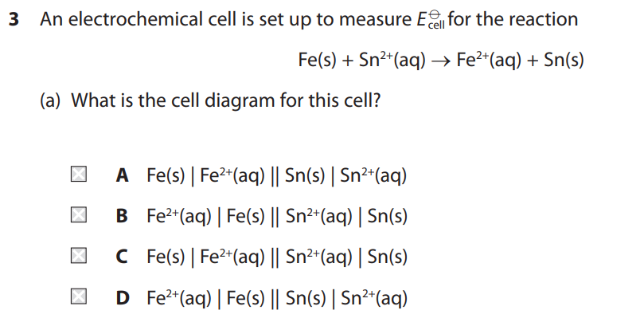Select answer text Fe²⁺(aq) | Fe(s) || Sn²⁺(aq) | Sn(s)
Screen dimensions: 644x322
pos(277,216)
